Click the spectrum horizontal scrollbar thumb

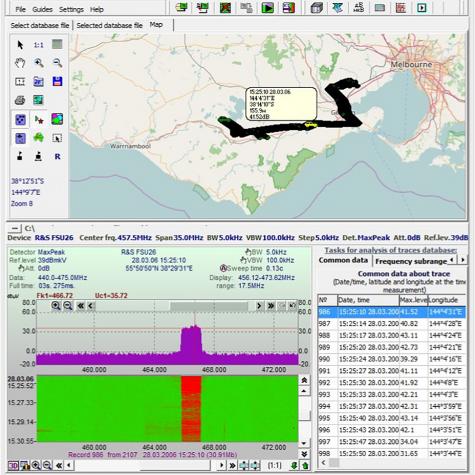coord(209,306)
